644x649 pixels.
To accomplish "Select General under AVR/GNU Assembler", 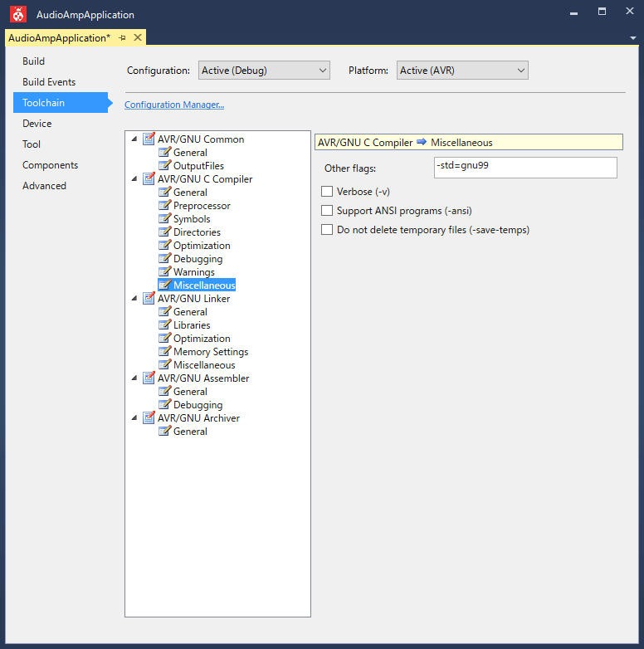I will tap(190, 391).
